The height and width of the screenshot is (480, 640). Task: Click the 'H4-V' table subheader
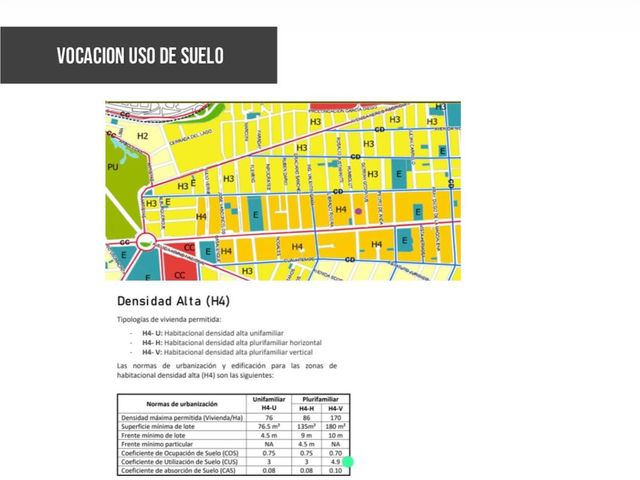coord(336,409)
